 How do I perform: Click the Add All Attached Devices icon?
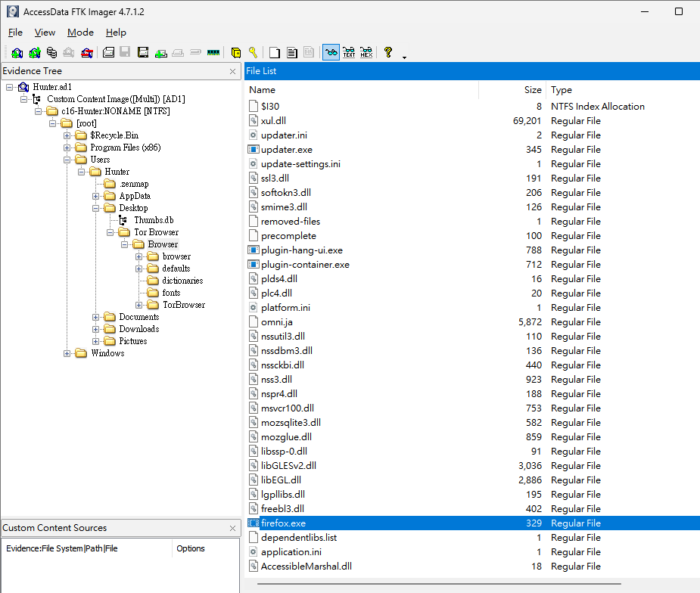pos(34,53)
